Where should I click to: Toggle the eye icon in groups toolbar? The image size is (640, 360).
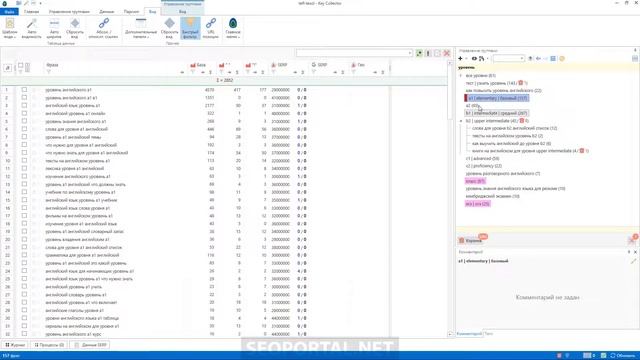pyautogui.click(x=474, y=58)
